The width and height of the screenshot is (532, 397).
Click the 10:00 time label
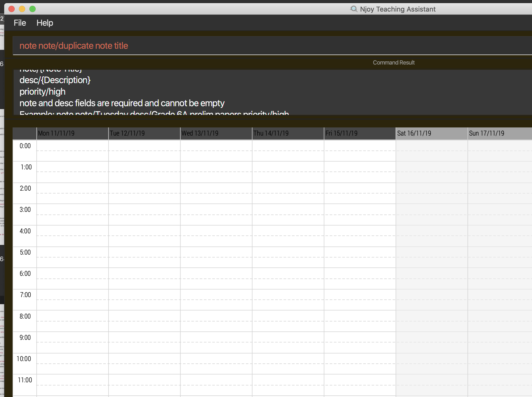[x=24, y=359]
